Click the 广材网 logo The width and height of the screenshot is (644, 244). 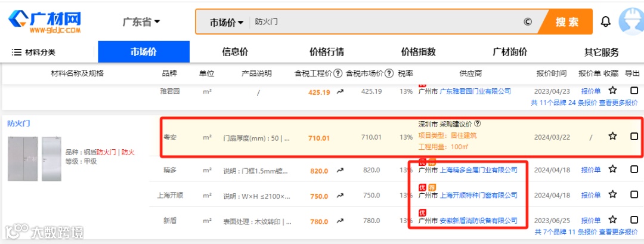coord(45,22)
